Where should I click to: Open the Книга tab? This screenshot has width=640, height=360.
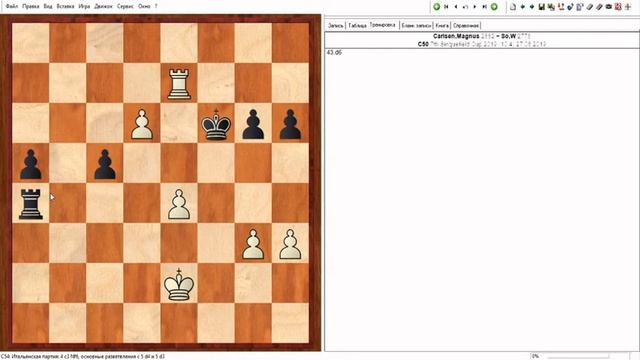point(442,25)
